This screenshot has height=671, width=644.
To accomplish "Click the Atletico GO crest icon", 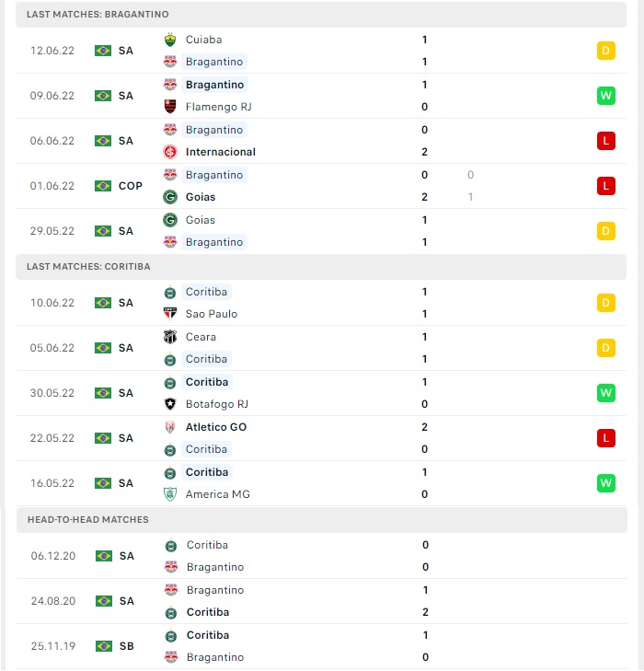I will point(170,427).
